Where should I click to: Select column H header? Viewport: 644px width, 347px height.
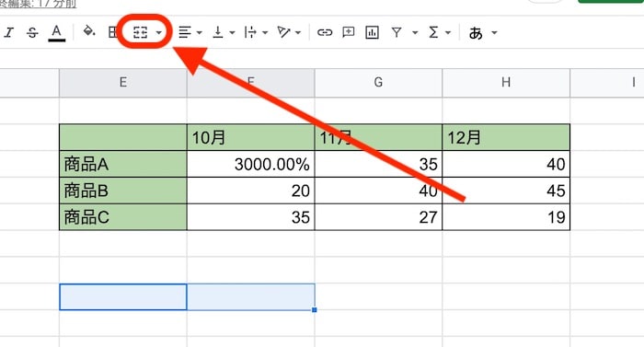click(x=506, y=83)
